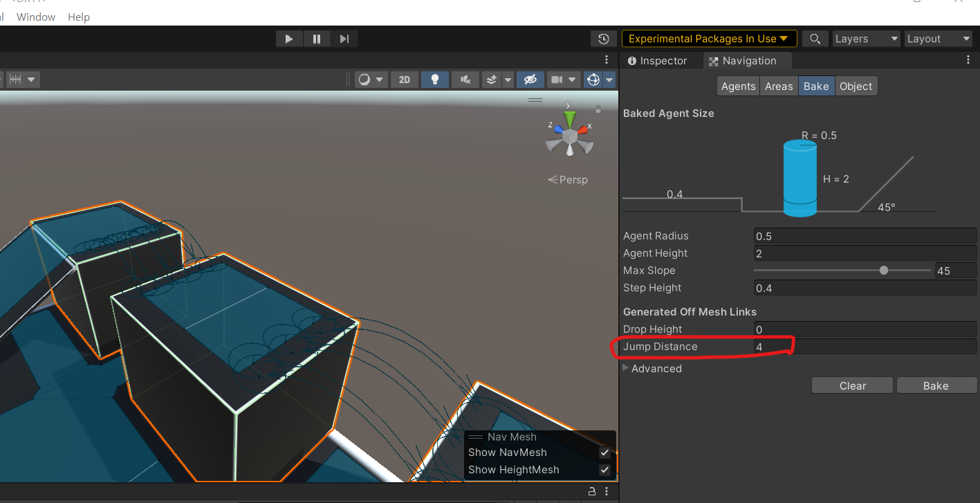Click the blue agent cylinder preview

click(x=799, y=179)
